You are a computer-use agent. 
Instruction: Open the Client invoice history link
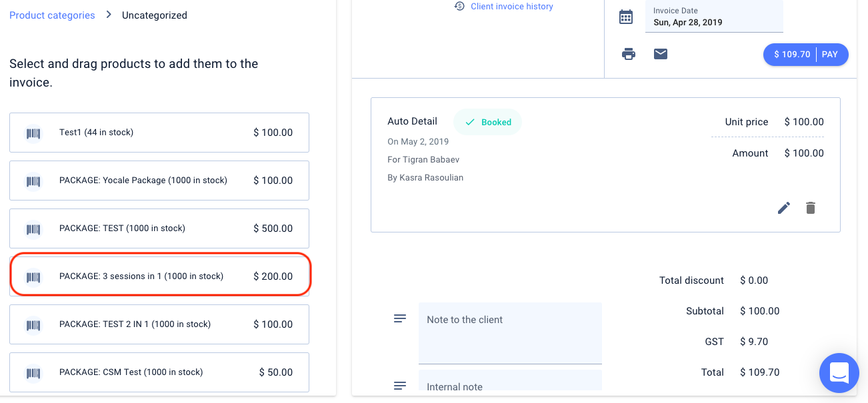[511, 7]
